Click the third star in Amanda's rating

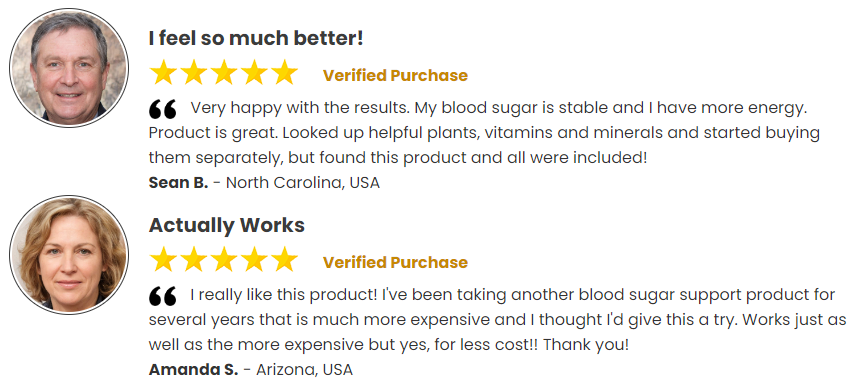[224, 259]
